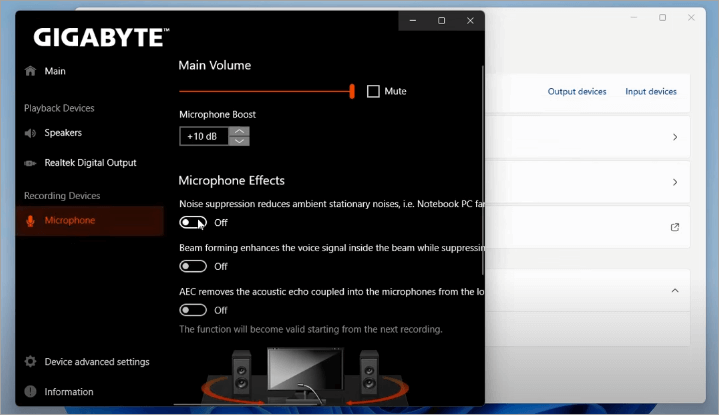
Task: Click the Speakers speaker icon
Action: (x=30, y=133)
